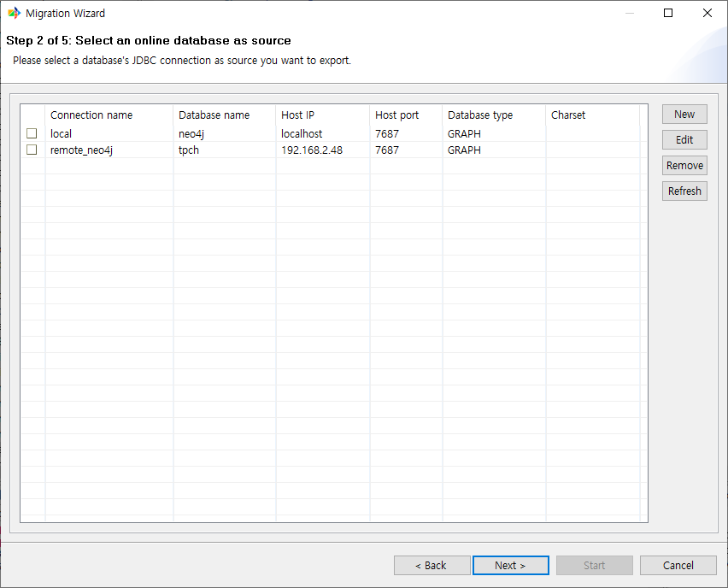Cancel the migration wizard
728x588 pixels.
[x=678, y=566]
